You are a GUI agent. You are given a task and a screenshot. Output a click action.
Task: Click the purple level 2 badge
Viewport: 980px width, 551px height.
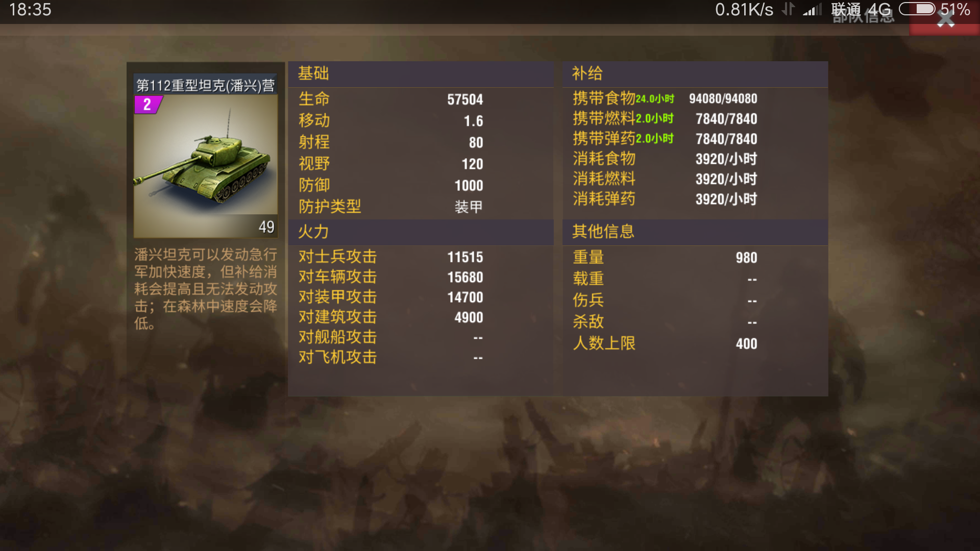coord(147,105)
